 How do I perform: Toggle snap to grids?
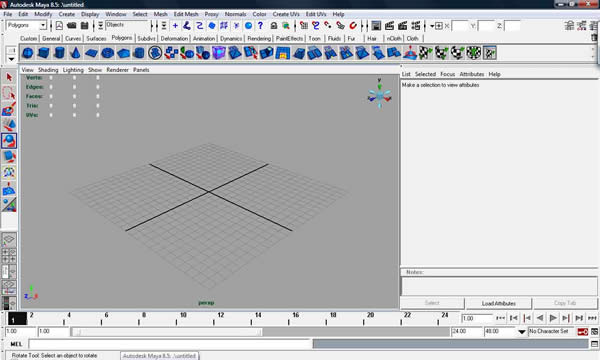[x=304, y=26]
